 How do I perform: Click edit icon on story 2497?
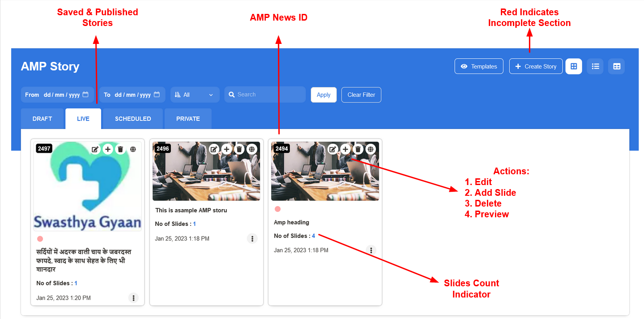coord(95,149)
